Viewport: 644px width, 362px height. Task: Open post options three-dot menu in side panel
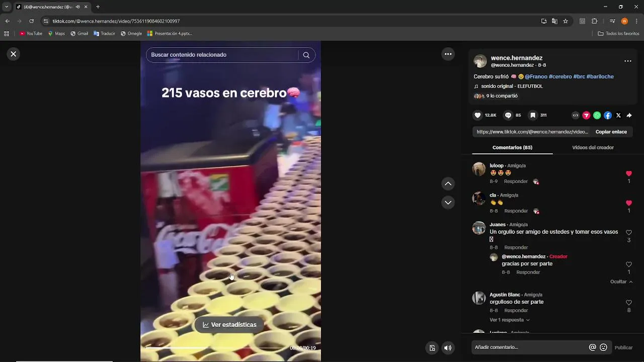point(627,61)
